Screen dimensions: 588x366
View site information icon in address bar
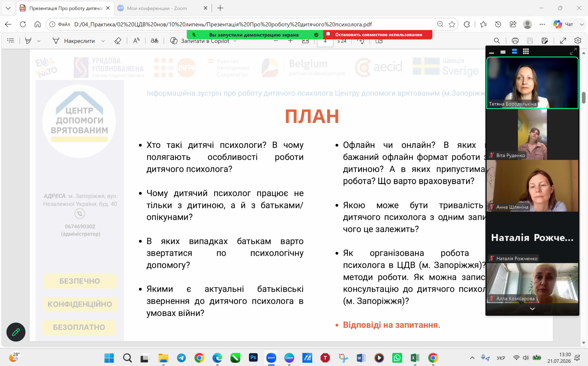click(52, 24)
